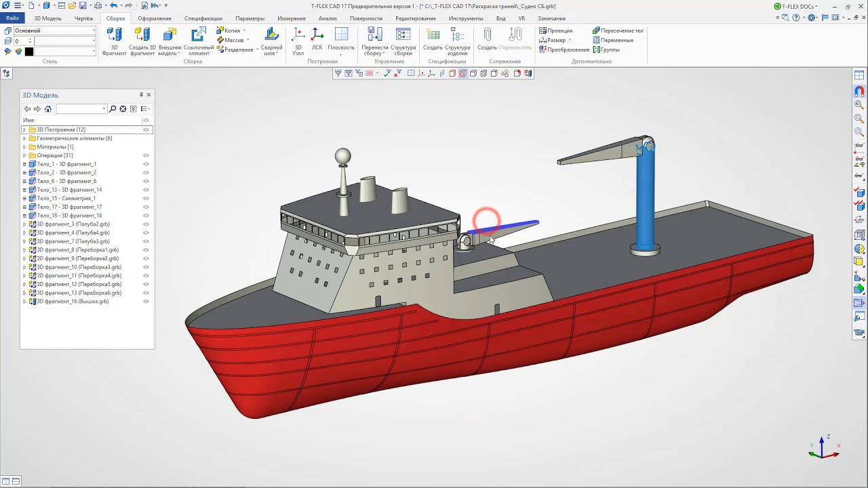Open the Внешняя модель tool

click(170, 41)
